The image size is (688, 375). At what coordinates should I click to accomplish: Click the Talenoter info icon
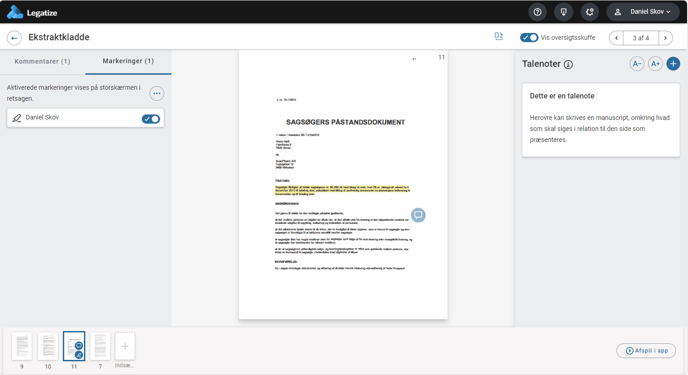(x=568, y=65)
